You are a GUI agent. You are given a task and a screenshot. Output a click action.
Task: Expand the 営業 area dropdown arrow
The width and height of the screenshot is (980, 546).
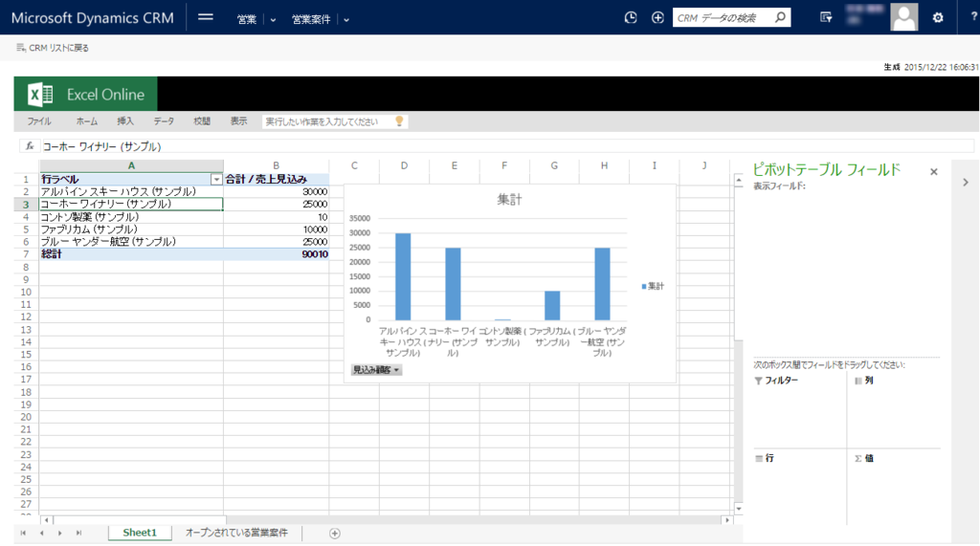273,20
